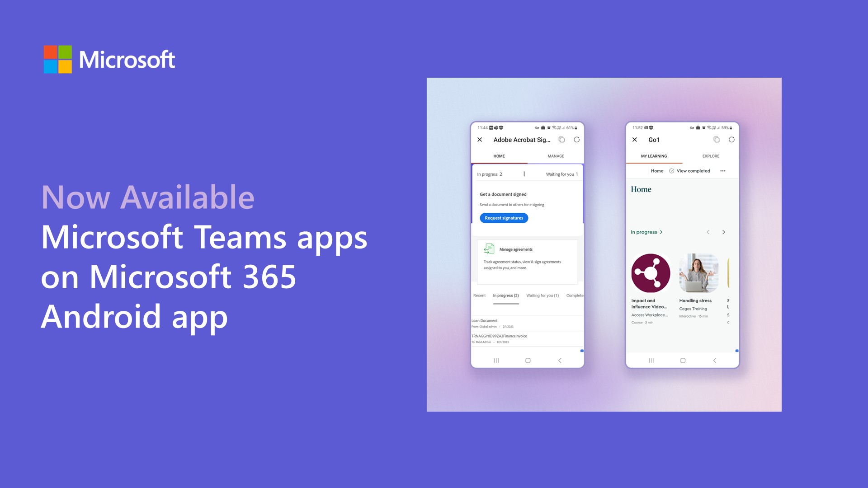
Task: Click the EXPLORE tab in Go1
Action: [710, 156]
